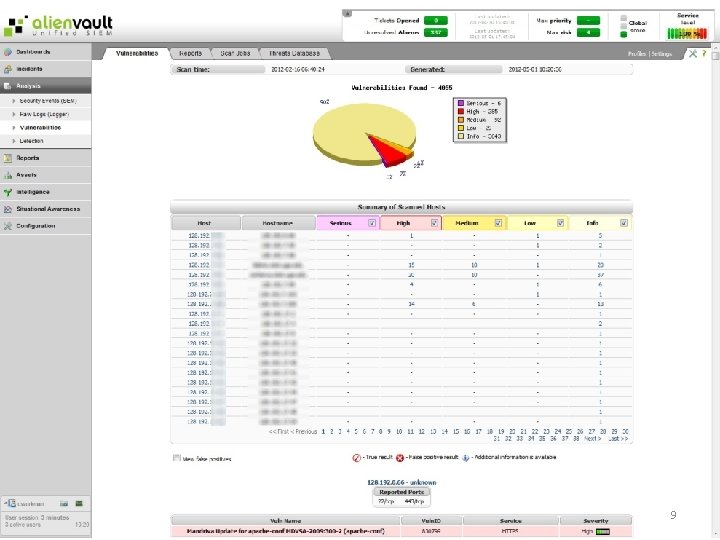Go to page 10 of hosts
Image resolution: width=720 pixels, height=540 pixels.
click(x=399, y=432)
